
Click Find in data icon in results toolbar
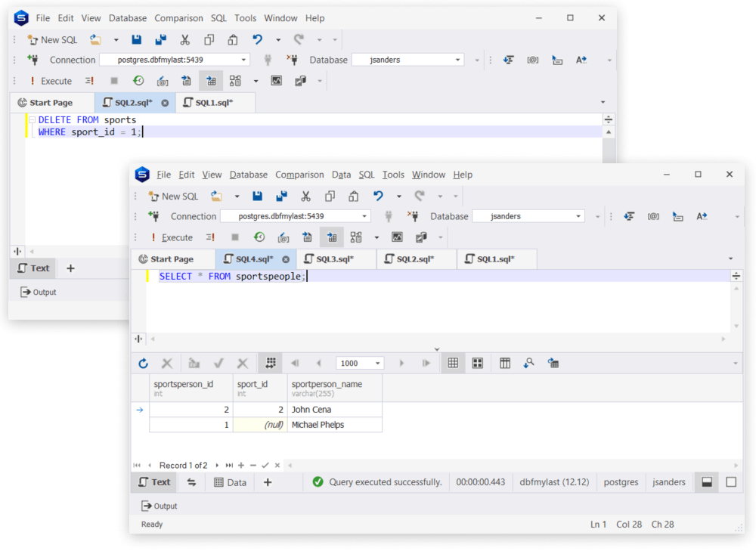pos(529,364)
